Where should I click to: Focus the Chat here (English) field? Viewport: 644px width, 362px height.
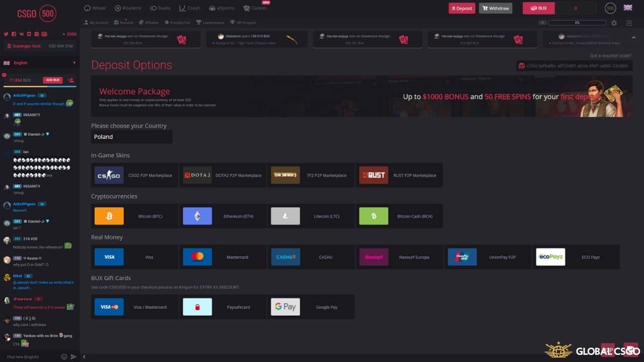[x=30, y=356]
